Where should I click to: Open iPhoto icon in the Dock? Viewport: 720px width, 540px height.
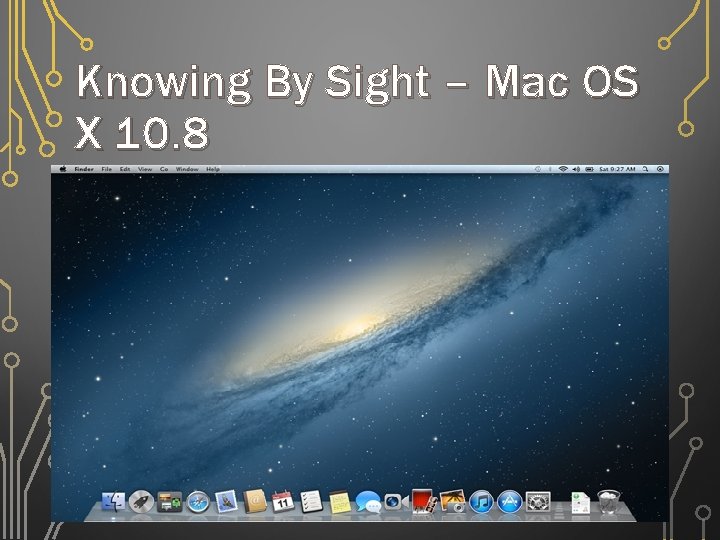(x=453, y=501)
